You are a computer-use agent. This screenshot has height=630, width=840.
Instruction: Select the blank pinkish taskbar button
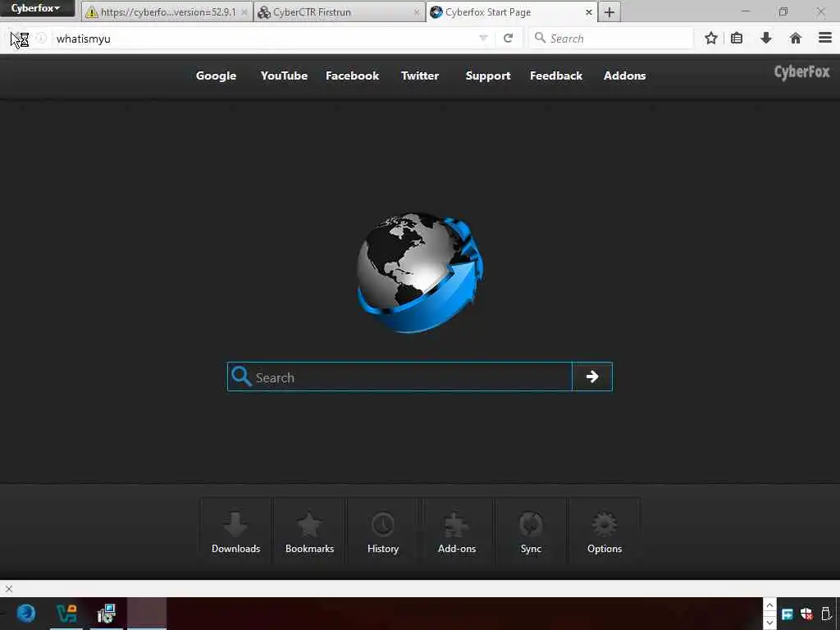click(147, 614)
